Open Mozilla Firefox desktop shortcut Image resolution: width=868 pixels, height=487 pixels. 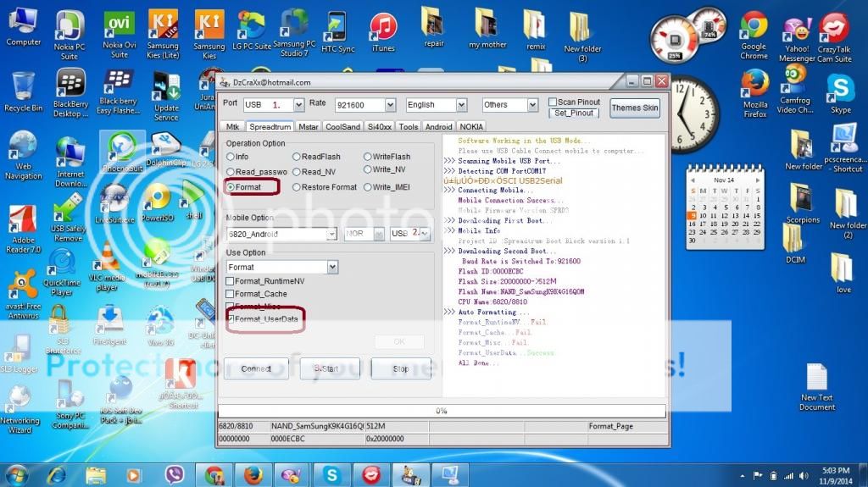point(754,88)
